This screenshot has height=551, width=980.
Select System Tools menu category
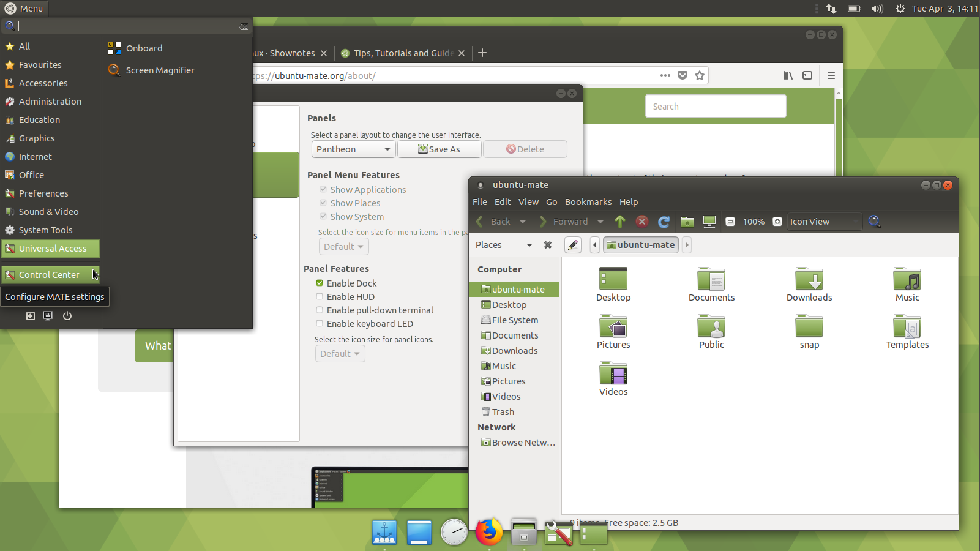(50, 230)
